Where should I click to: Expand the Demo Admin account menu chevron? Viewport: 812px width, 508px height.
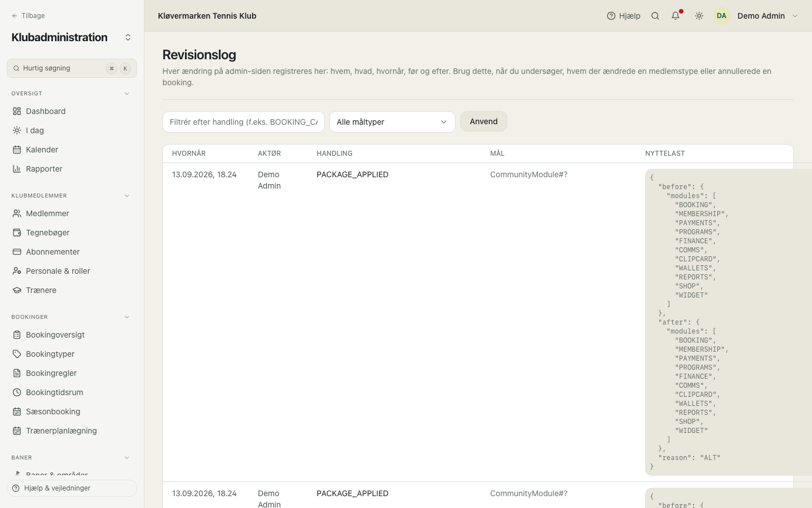[795, 16]
